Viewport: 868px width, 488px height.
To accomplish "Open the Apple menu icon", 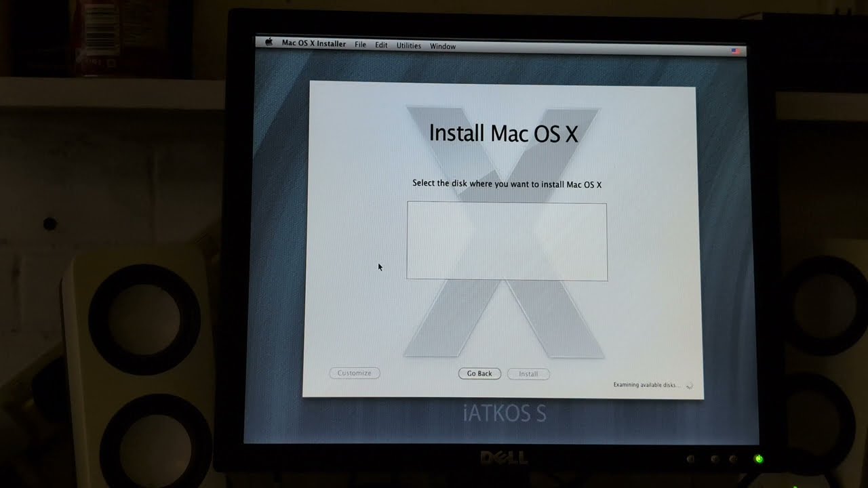I will pos(269,42).
